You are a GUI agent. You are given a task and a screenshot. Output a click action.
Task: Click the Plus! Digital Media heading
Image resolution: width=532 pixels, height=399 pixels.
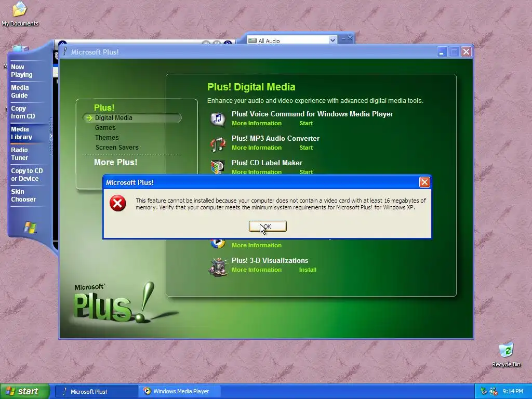click(251, 87)
